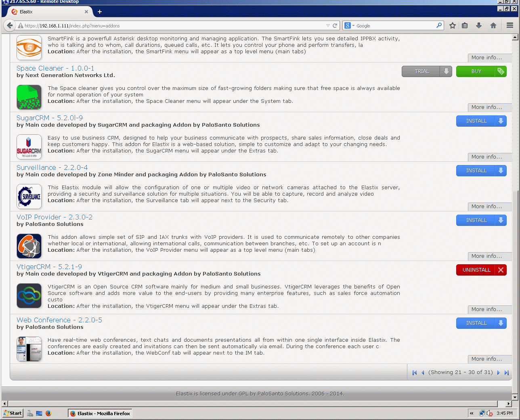The image size is (520, 420).
Task: Click the address bar URL field
Action: [174, 26]
